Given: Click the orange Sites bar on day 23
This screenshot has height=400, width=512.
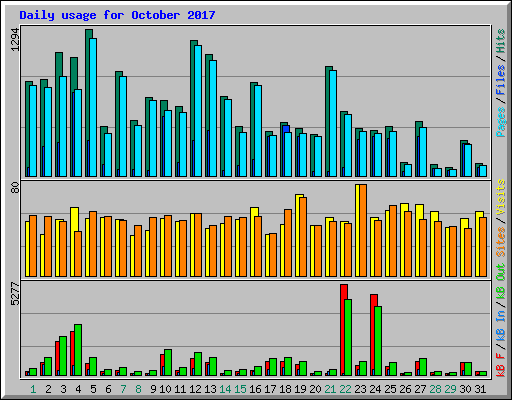Looking at the screenshot, I should [363, 230].
